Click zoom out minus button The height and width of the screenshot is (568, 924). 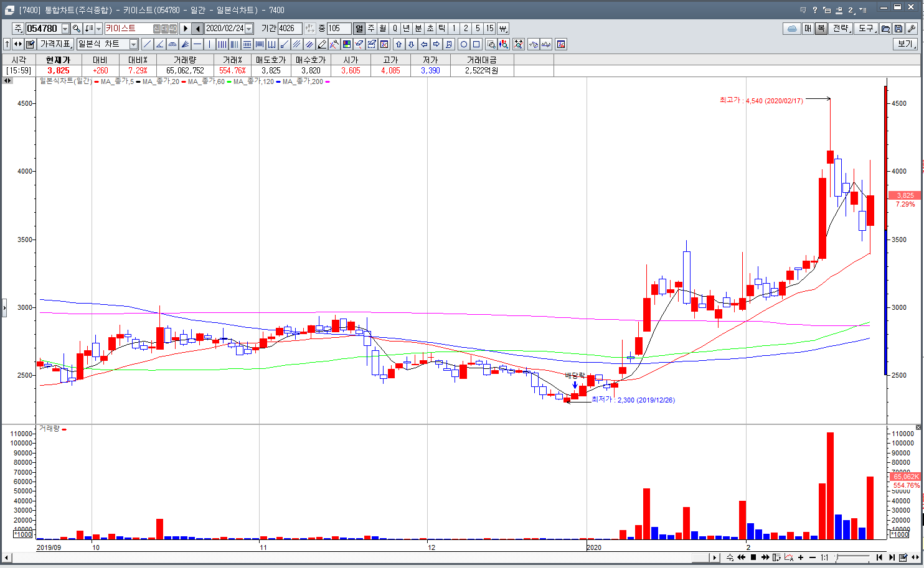pyautogui.click(x=813, y=557)
